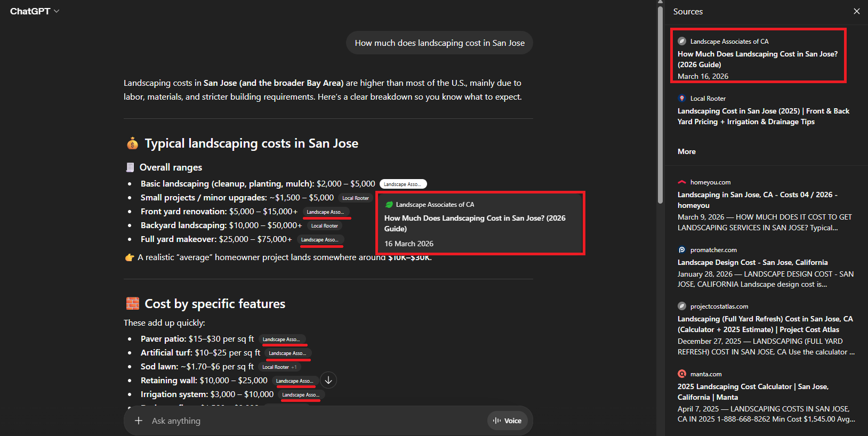868x436 pixels.
Task: Click the projectcostatlas.com favicon
Action: coord(681,306)
